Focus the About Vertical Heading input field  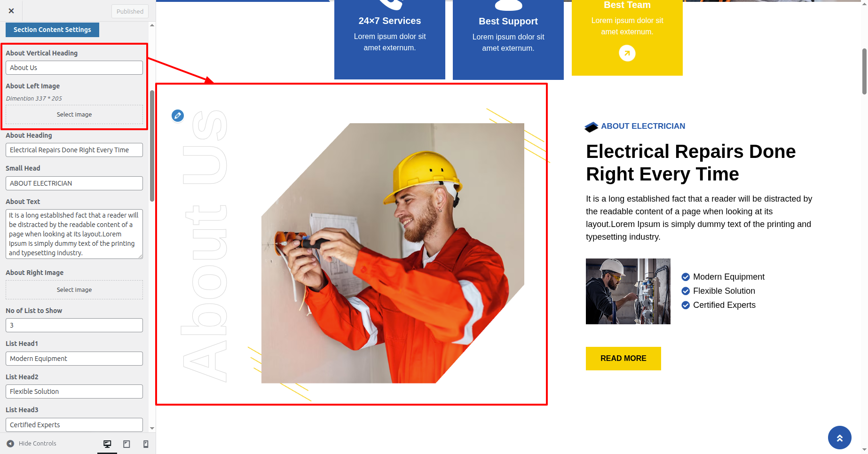[74, 68]
